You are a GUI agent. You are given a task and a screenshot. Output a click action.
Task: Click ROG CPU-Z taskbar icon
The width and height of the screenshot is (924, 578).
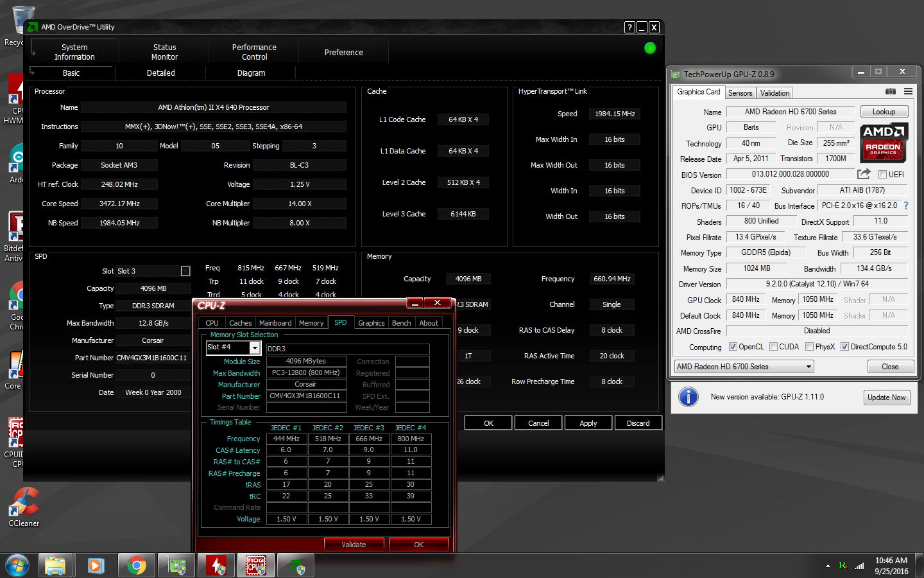click(x=256, y=566)
